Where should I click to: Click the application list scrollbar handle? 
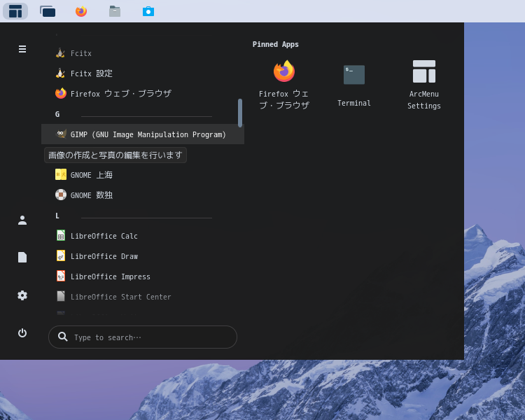pyautogui.click(x=239, y=113)
